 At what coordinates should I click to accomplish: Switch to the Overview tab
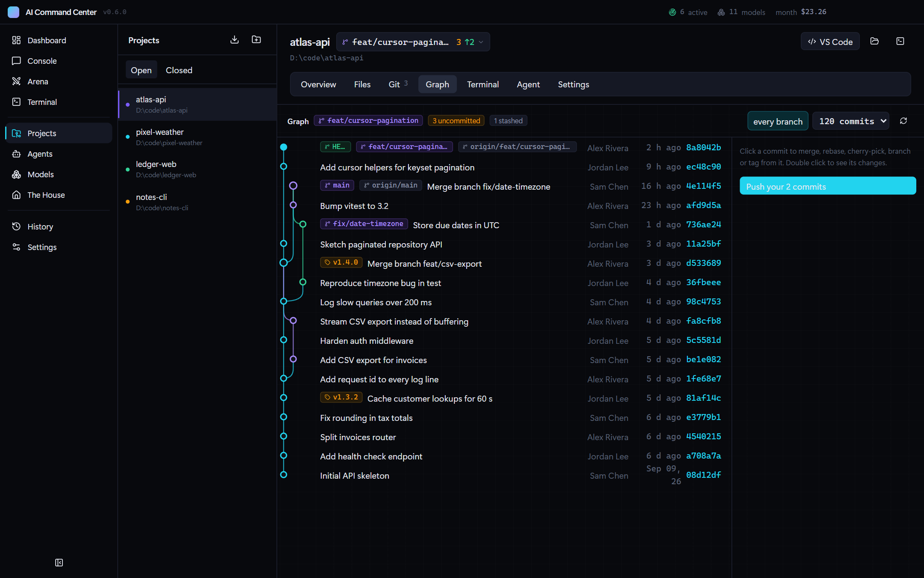(x=318, y=84)
